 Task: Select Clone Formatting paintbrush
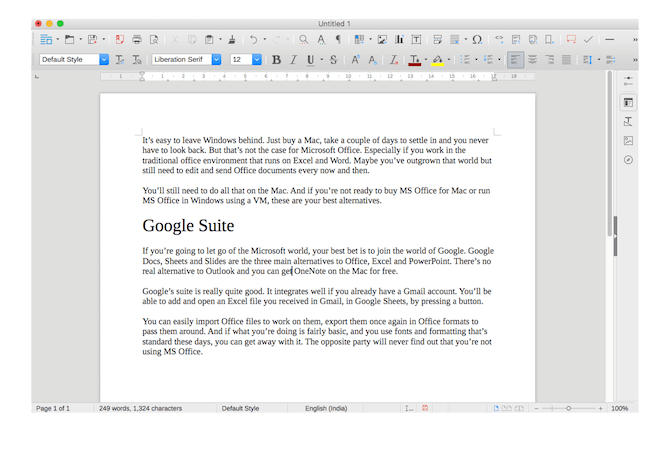tap(232, 40)
